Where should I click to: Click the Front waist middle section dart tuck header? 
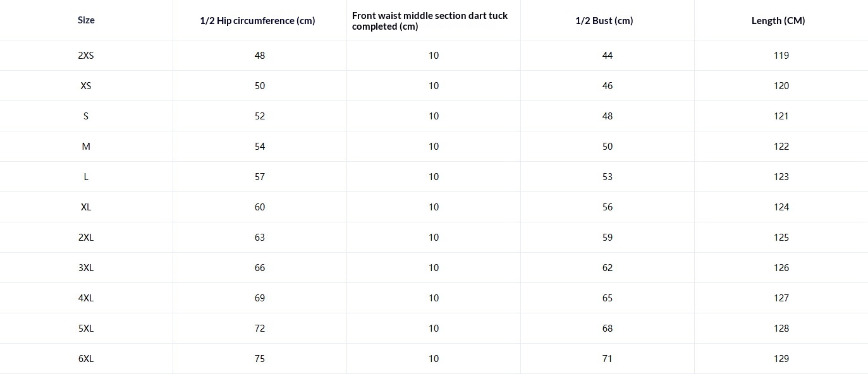(430, 21)
